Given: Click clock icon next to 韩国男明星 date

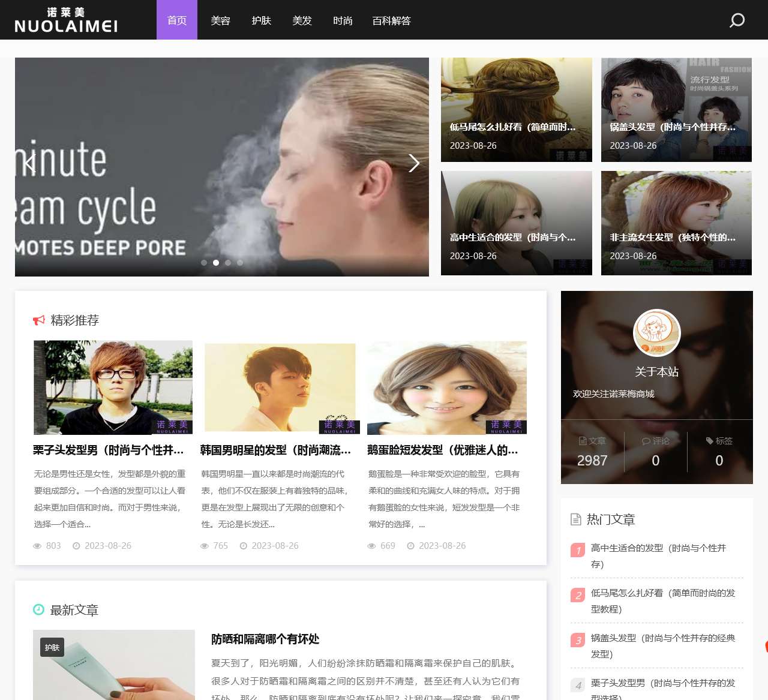Looking at the screenshot, I should [x=244, y=546].
